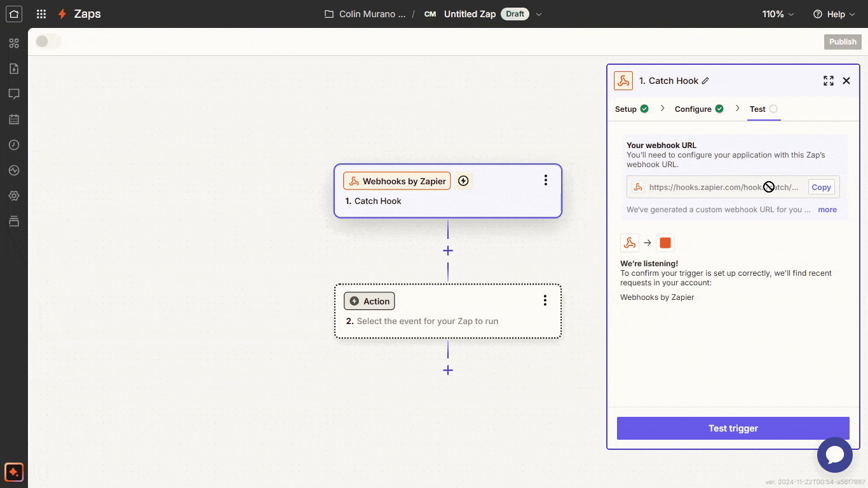This screenshot has height=488, width=868.
Task: Open the four-circle apps icon in left sidebar
Action: click(x=14, y=43)
